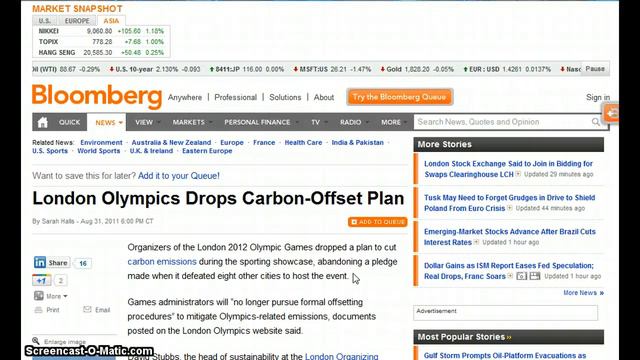
Task: Click Add it to your Queue link
Action: [x=179, y=176]
